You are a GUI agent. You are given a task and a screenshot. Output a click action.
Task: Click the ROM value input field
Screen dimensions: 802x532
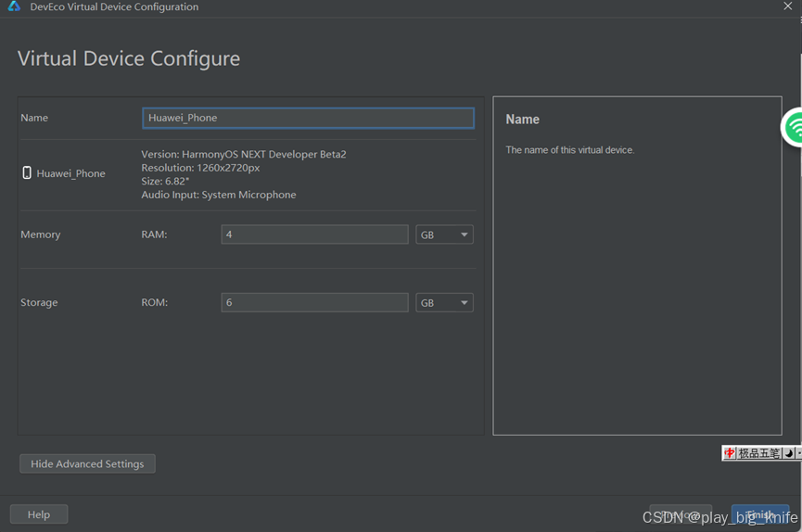[x=314, y=302]
